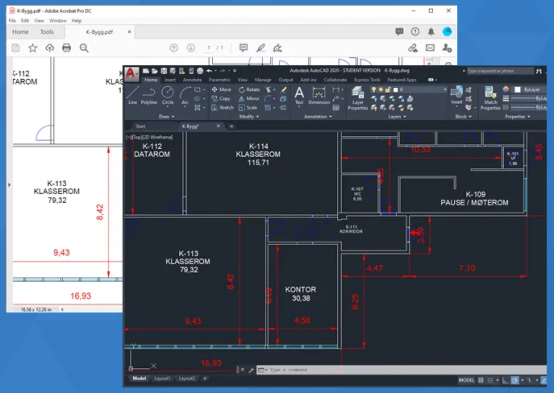The image size is (554, 394).
Task: Toggle grid display in AutoCAD status bar
Action: coord(481,380)
